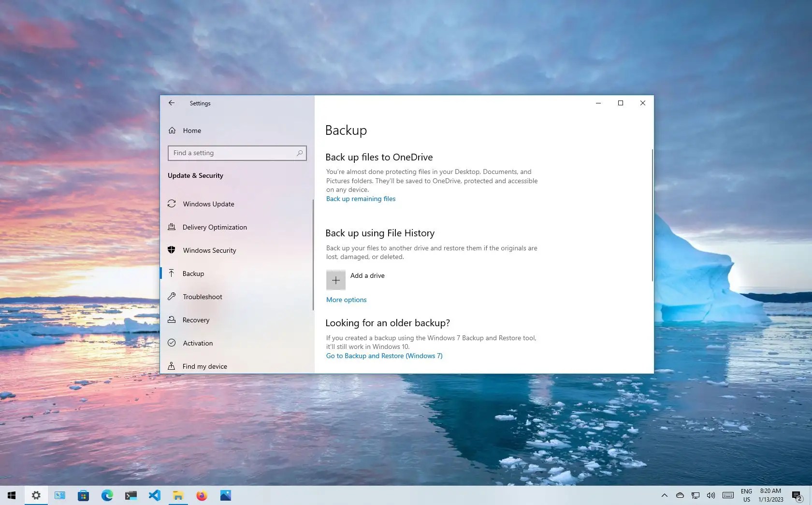Click Back up remaining files
This screenshot has width=812, height=505.
[x=361, y=199]
